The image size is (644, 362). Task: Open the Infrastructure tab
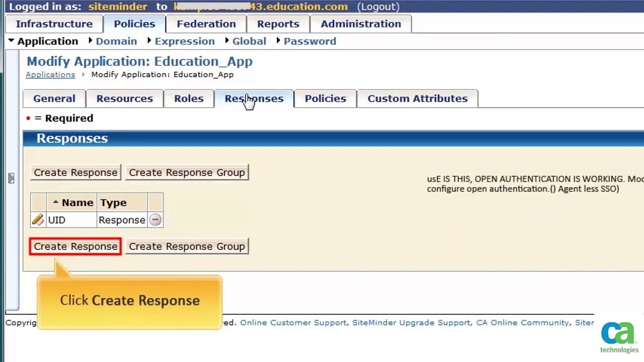pyautogui.click(x=54, y=24)
